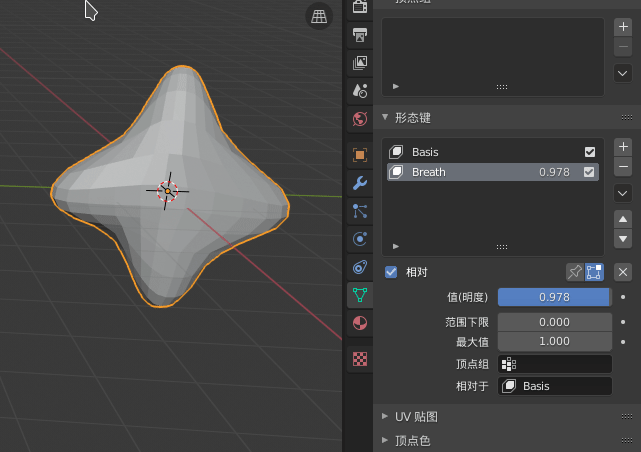Screen dimensions: 641x452
Task: Move shape key up in list
Action: click(x=623, y=219)
